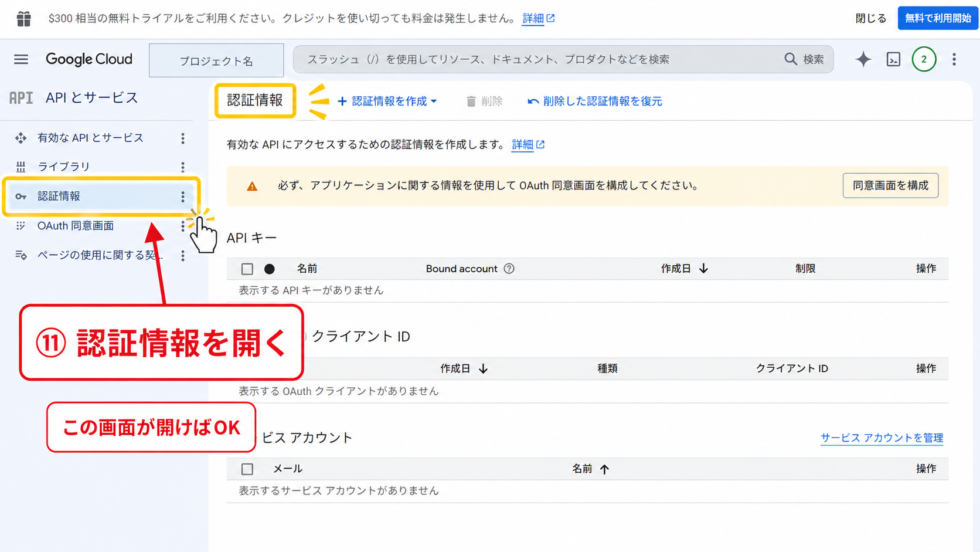Click 削除した認証情報を復元 undo button
This screenshot has width=980, height=552.
[x=595, y=101]
